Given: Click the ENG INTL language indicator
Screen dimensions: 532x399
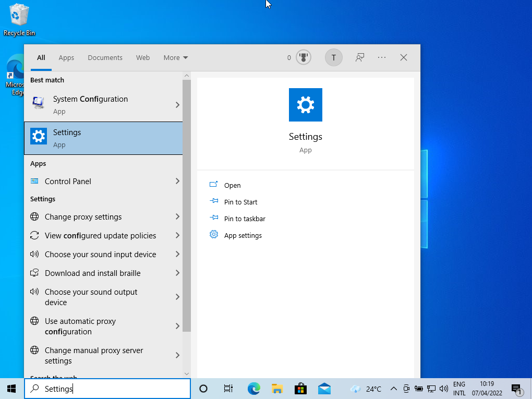Looking at the screenshot, I should coord(459,389).
